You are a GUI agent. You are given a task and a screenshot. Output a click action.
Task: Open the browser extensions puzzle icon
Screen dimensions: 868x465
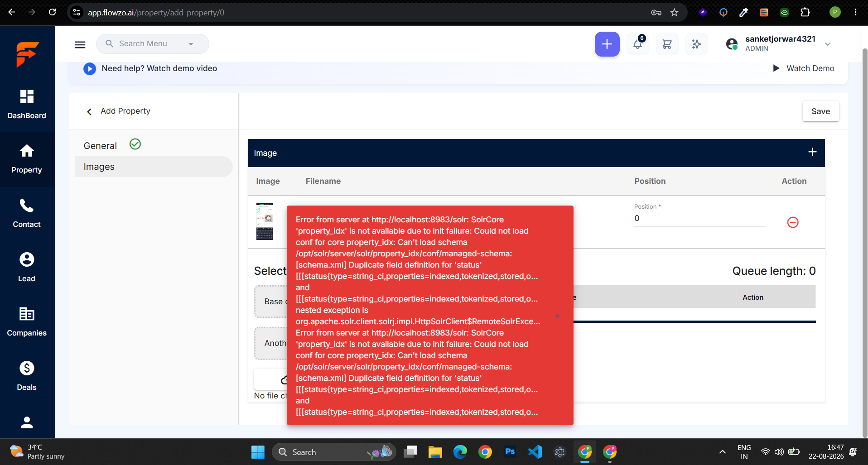[x=805, y=13]
